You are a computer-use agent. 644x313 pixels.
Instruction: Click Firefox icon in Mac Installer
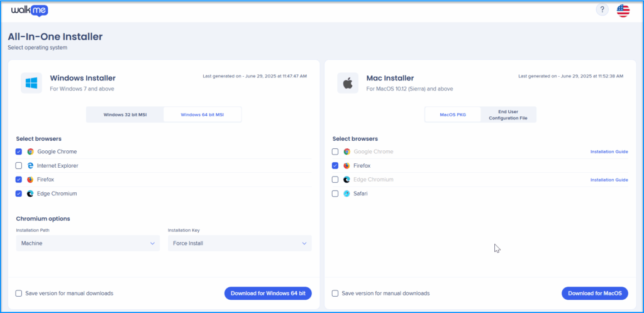(x=347, y=166)
